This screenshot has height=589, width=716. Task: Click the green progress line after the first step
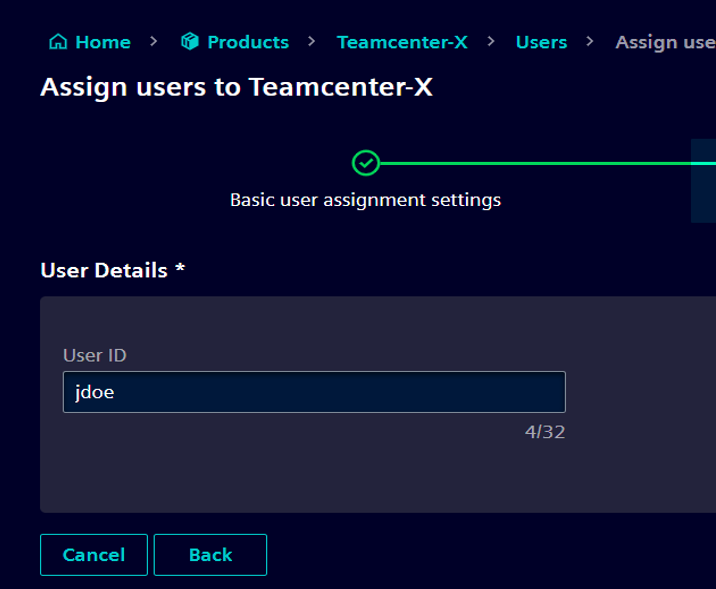[548, 163]
